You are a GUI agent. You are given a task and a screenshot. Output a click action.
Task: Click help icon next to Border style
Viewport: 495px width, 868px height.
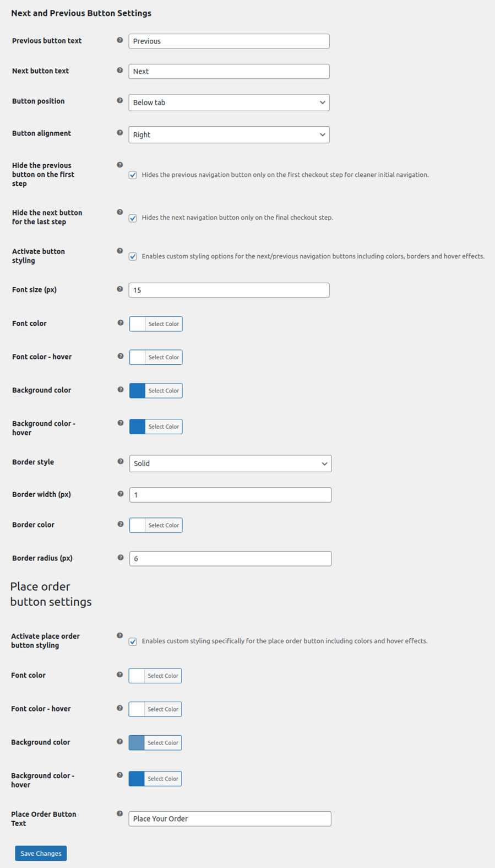point(120,462)
